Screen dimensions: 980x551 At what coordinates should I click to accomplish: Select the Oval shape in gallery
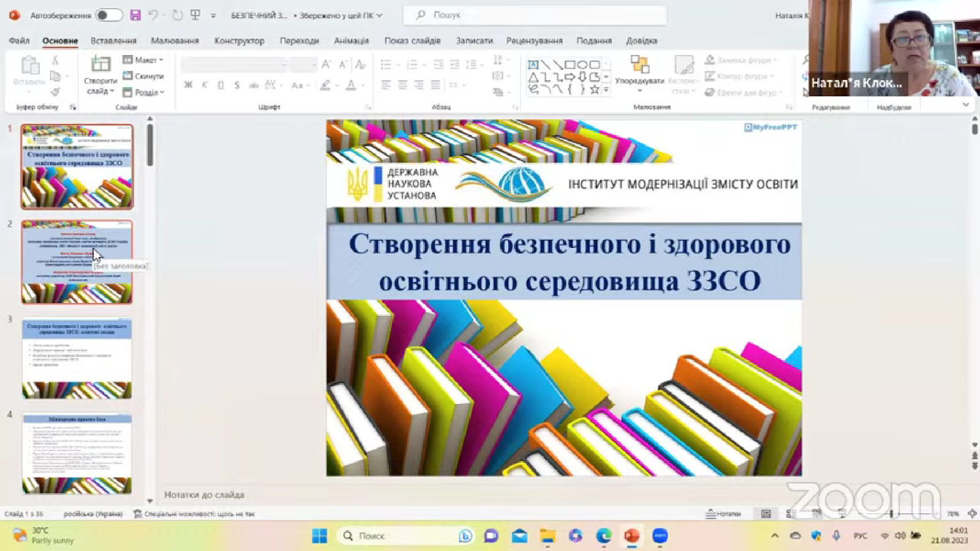tap(582, 65)
